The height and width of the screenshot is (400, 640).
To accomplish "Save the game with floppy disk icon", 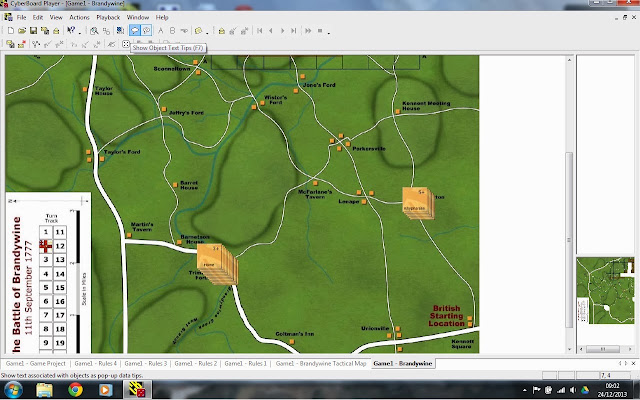I will 33,31.
